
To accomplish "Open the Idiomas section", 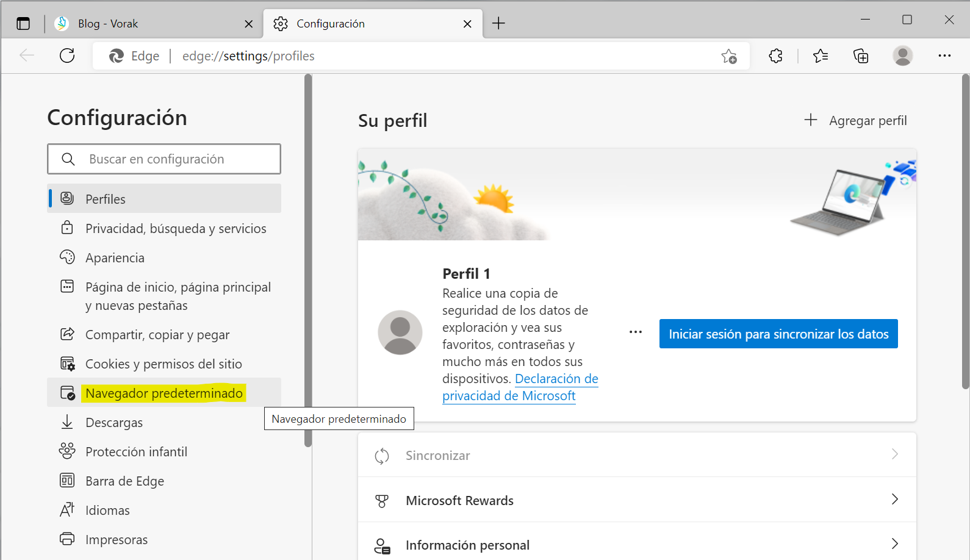I will tap(164, 510).
